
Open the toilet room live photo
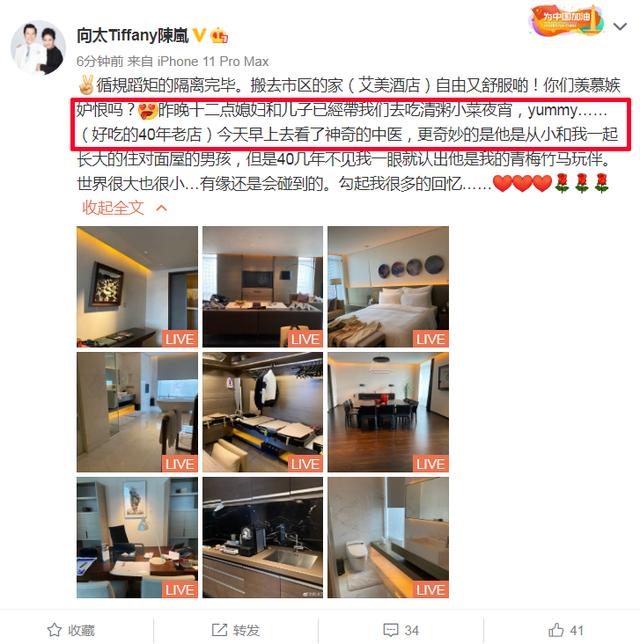click(388, 537)
